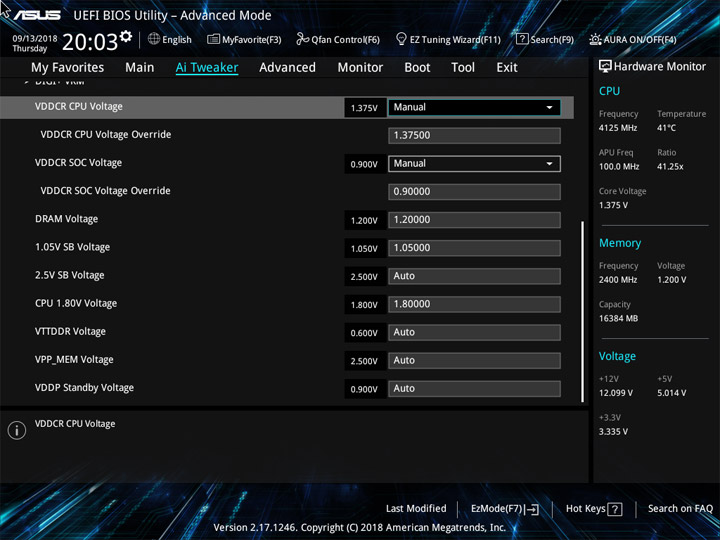Open VDDCR CPU Voltage dropdown

click(x=474, y=107)
